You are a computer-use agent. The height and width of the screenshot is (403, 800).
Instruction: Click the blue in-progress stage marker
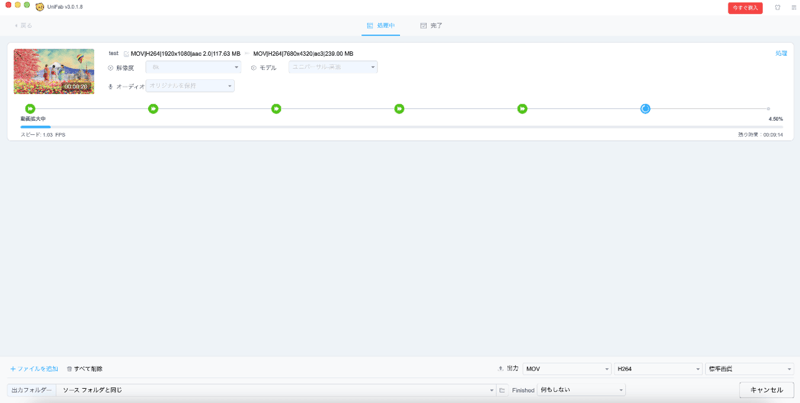[x=645, y=109]
